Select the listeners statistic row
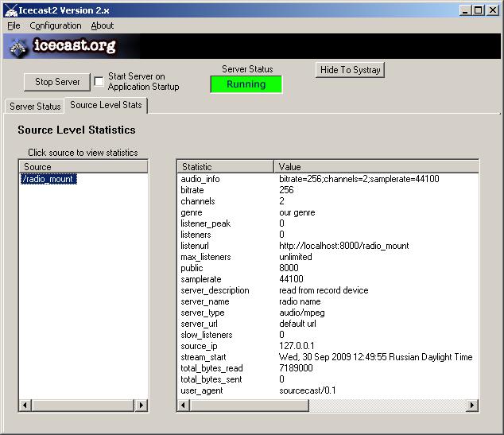Screen dimensions: 504x435 pyautogui.click(x=328, y=235)
